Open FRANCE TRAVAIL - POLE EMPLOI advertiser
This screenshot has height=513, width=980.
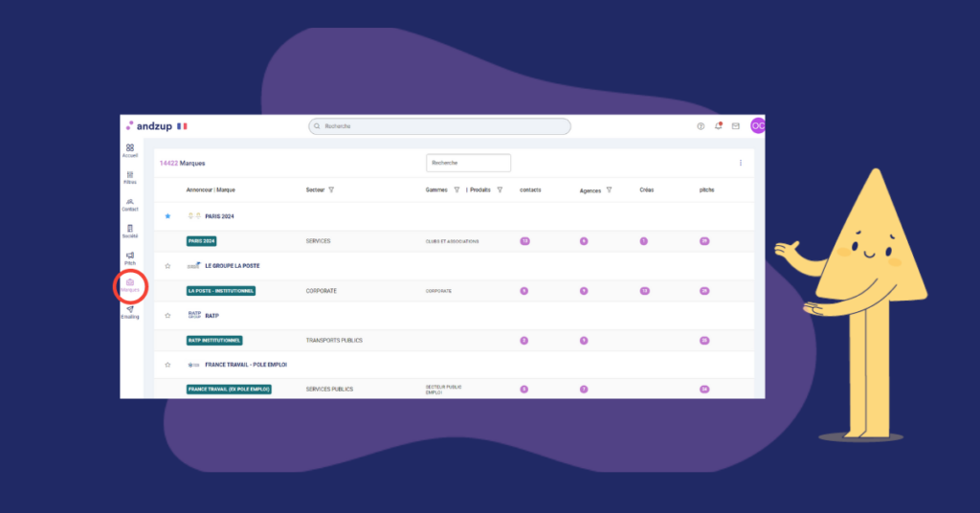(x=246, y=365)
